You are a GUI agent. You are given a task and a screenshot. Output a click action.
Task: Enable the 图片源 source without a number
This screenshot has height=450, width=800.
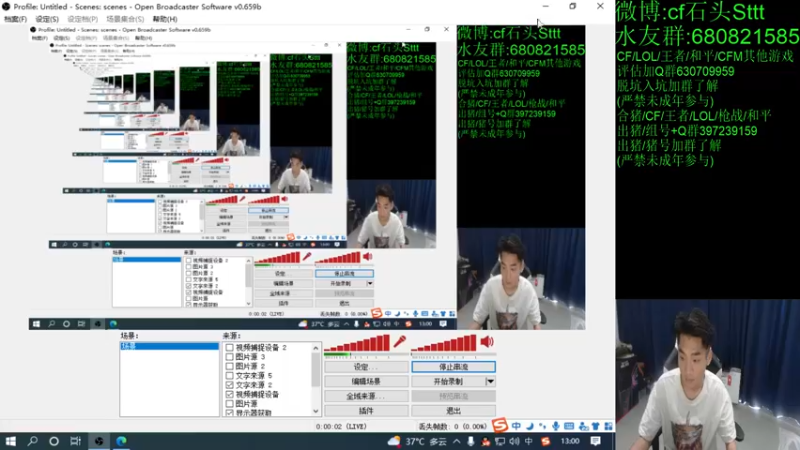click(229, 404)
